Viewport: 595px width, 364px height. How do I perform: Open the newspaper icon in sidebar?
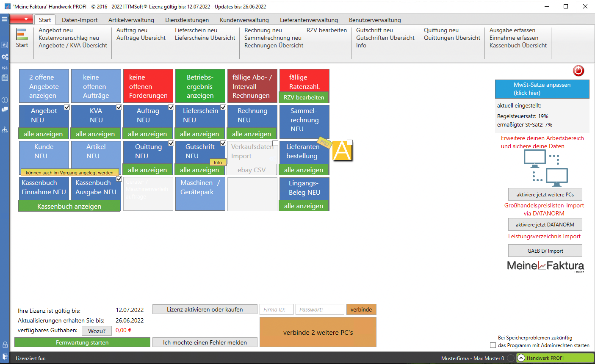point(5,78)
